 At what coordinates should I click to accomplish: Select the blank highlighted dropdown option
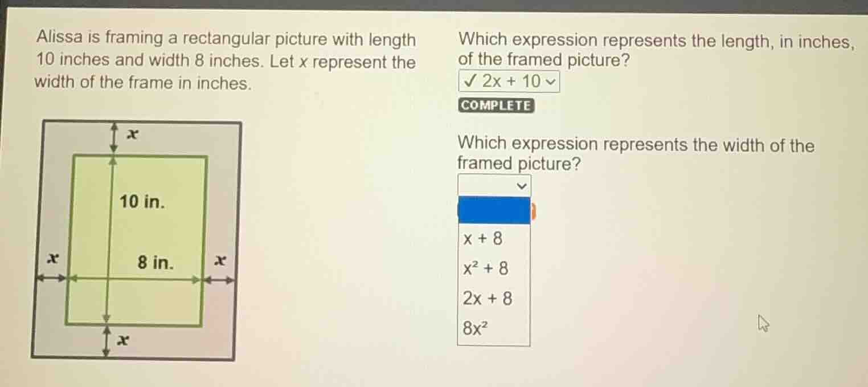(x=493, y=210)
